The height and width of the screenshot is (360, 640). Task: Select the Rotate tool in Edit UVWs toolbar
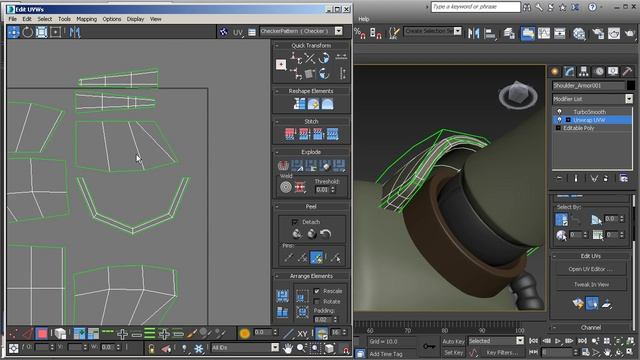pos(27,32)
